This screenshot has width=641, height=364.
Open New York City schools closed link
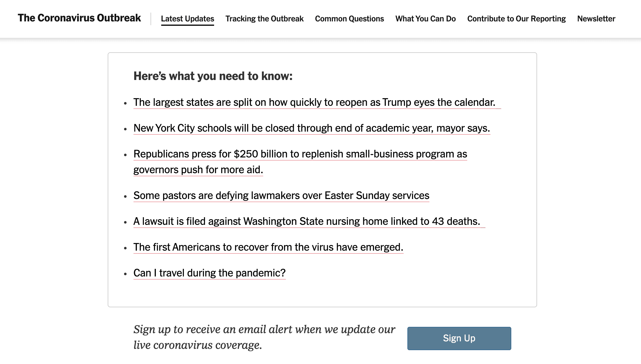pos(311,128)
